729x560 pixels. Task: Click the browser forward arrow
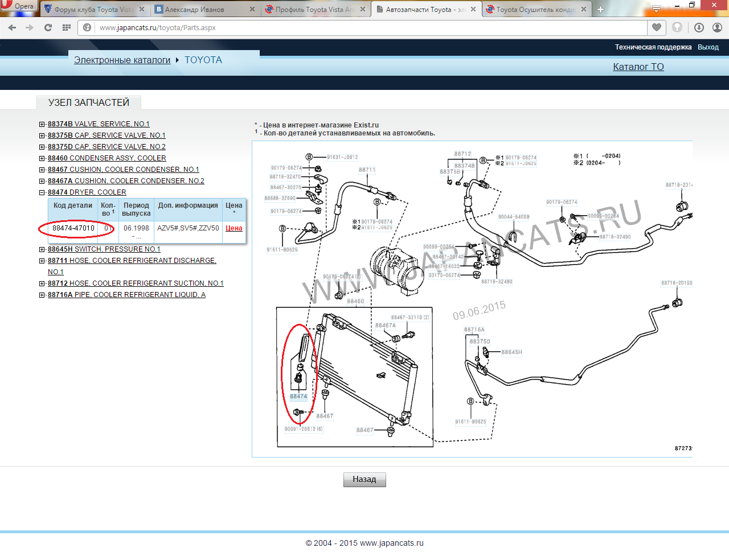30,27
